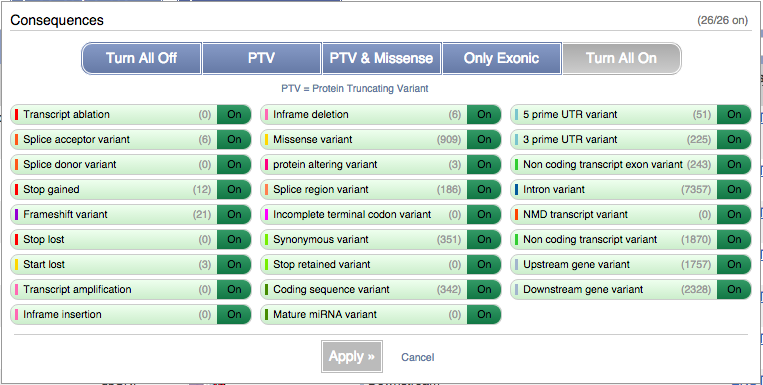Click the Start lost label
Screen dimensions: 763x385
[44, 264]
